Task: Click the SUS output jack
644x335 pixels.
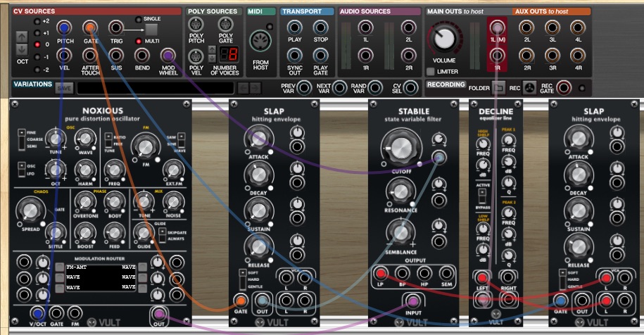Action: (116, 55)
